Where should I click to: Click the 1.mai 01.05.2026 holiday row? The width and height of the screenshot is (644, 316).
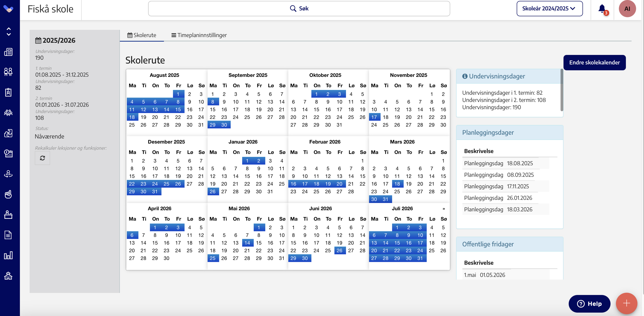click(x=505, y=275)
